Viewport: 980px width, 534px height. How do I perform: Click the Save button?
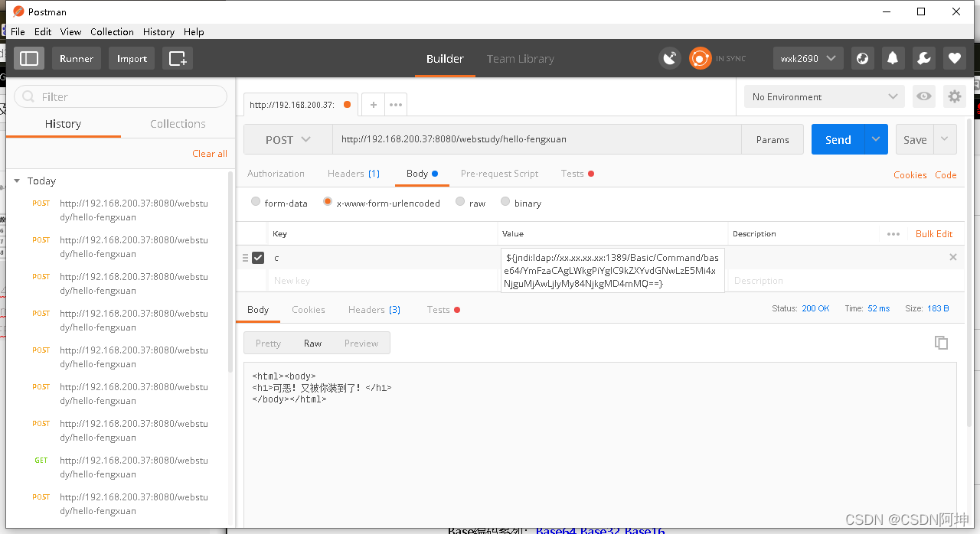[915, 139]
